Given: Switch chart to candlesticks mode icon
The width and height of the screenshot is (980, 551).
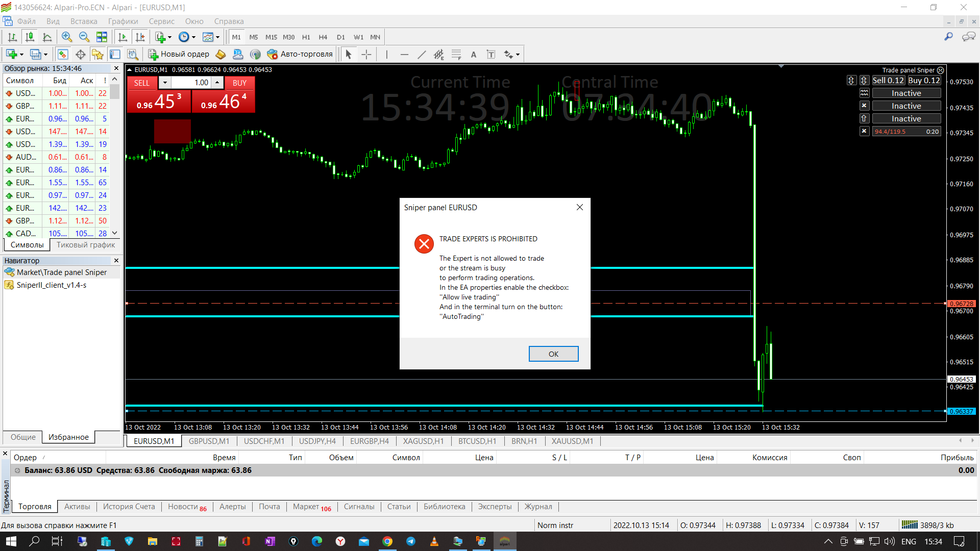Looking at the screenshot, I should click(30, 37).
